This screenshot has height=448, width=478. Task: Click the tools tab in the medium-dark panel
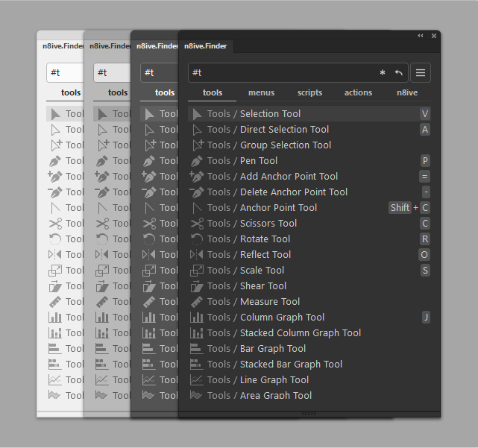[x=165, y=92]
